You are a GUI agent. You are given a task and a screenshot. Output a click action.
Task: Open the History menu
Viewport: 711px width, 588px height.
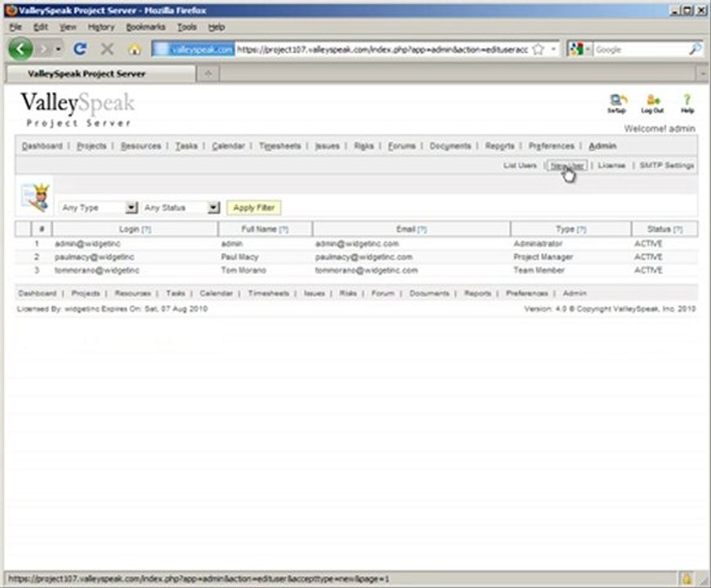101,27
